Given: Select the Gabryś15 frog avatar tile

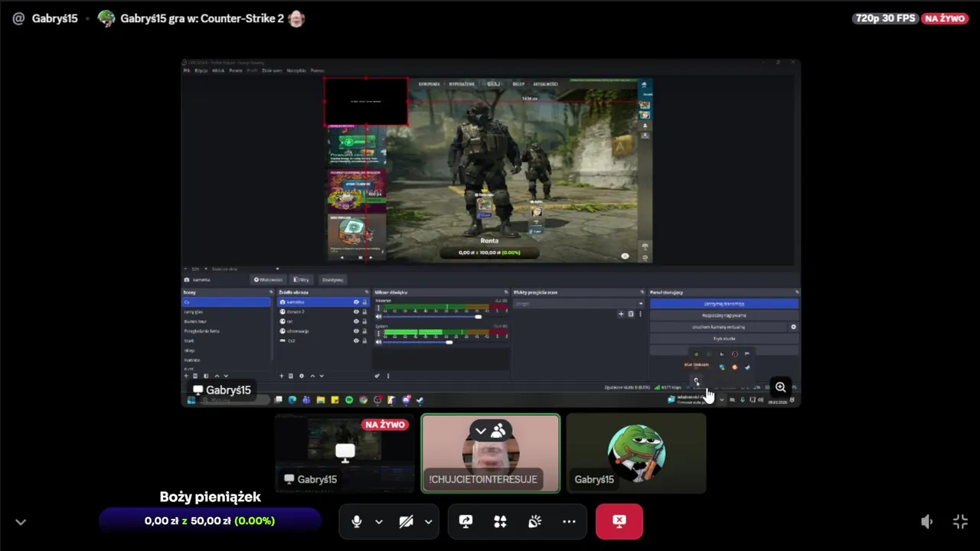Looking at the screenshot, I should (636, 453).
